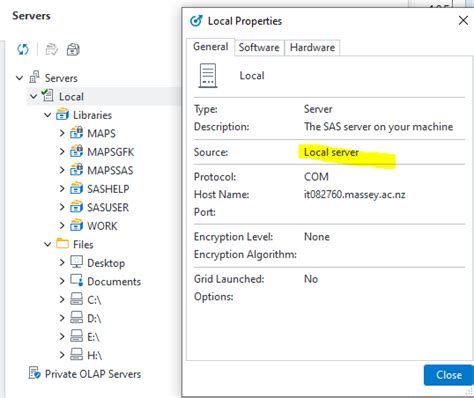
Task: Click the WORK library icon
Action: coord(76,225)
